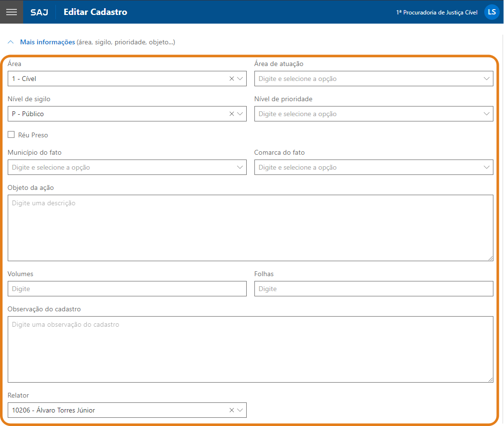Screen dimensions: 504x426
Task: Toggle the Réu Preso checkbox
Action: tap(11, 135)
